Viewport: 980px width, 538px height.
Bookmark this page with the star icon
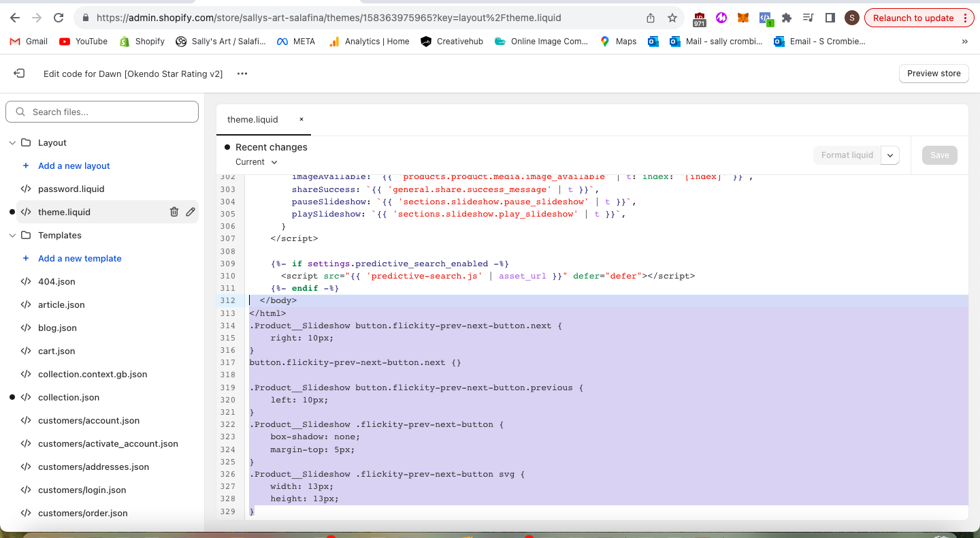tap(672, 18)
